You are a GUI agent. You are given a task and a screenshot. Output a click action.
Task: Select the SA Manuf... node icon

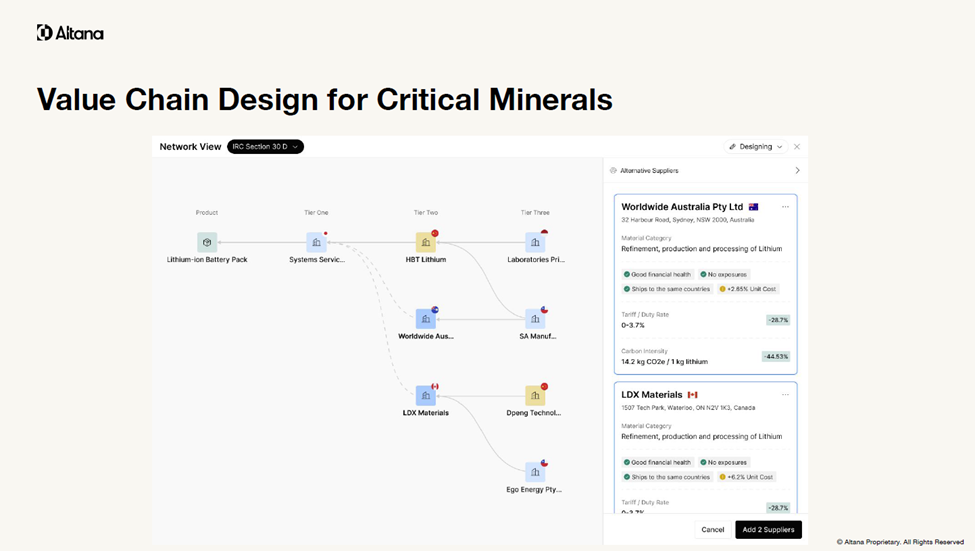click(x=535, y=319)
